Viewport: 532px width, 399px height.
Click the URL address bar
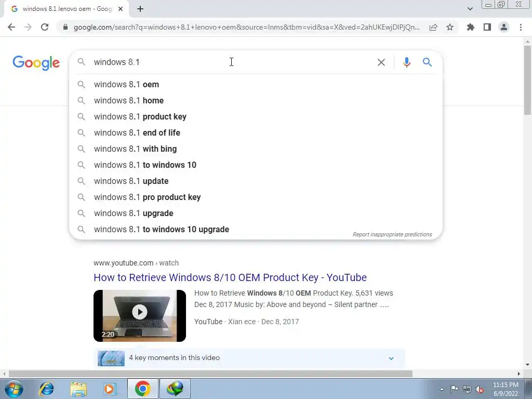[247, 27]
